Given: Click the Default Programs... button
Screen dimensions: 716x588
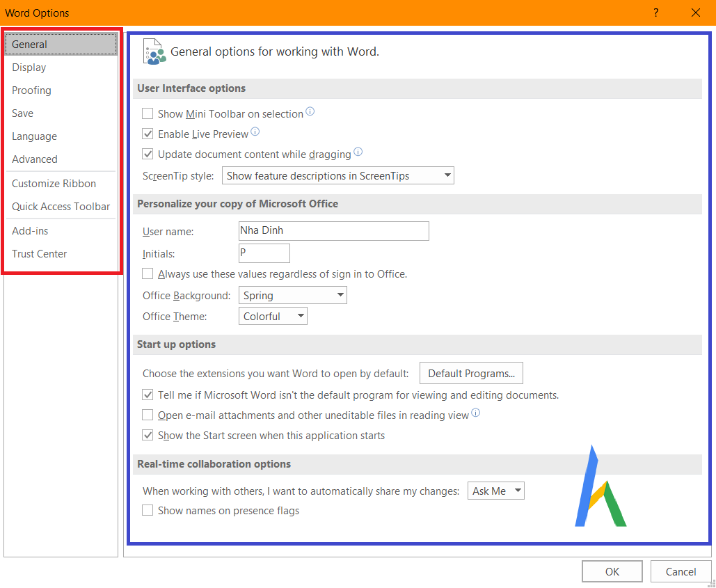Looking at the screenshot, I should [x=471, y=374].
